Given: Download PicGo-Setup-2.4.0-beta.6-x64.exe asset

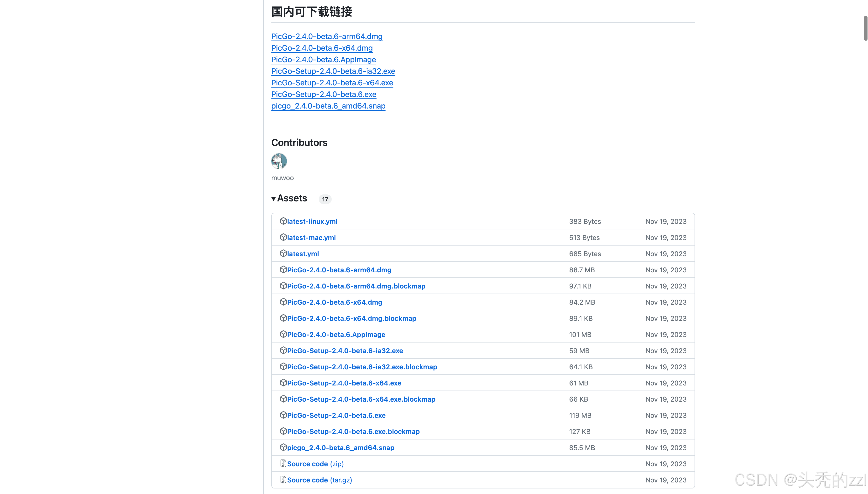Looking at the screenshot, I should click(344, 383).
